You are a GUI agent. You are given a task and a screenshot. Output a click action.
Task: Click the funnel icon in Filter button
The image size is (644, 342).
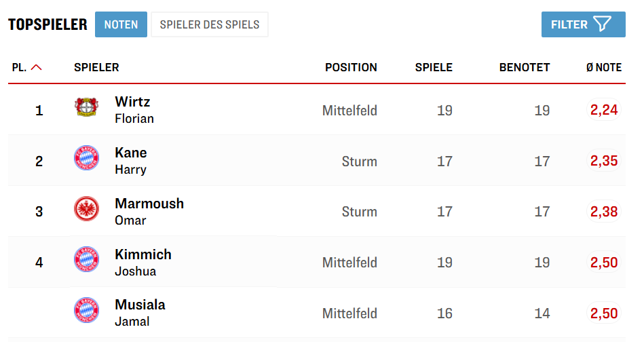point(602,24)
